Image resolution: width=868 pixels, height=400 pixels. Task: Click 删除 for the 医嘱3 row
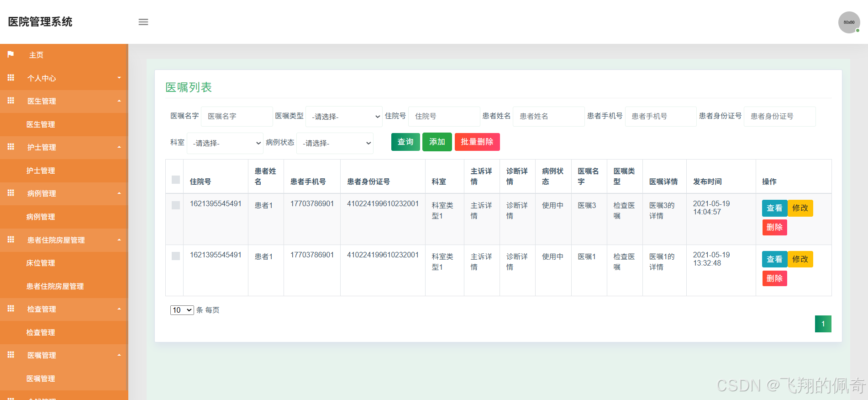coord(774,227)
